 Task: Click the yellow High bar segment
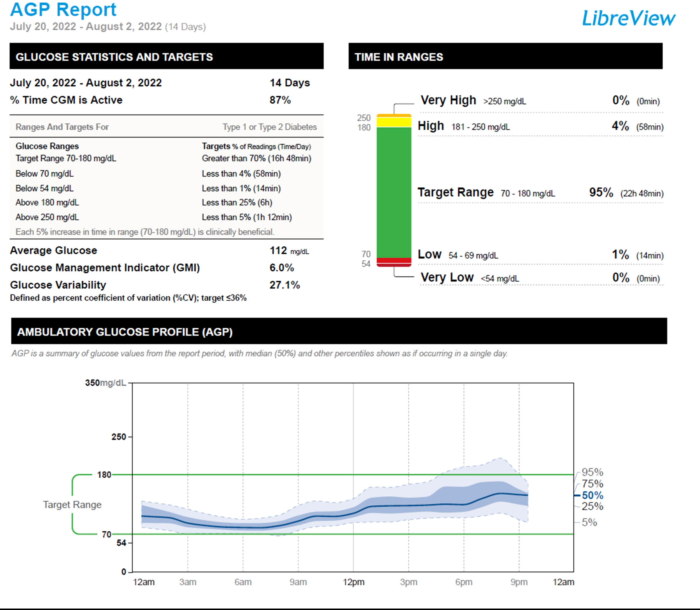(x=394, y=122)
